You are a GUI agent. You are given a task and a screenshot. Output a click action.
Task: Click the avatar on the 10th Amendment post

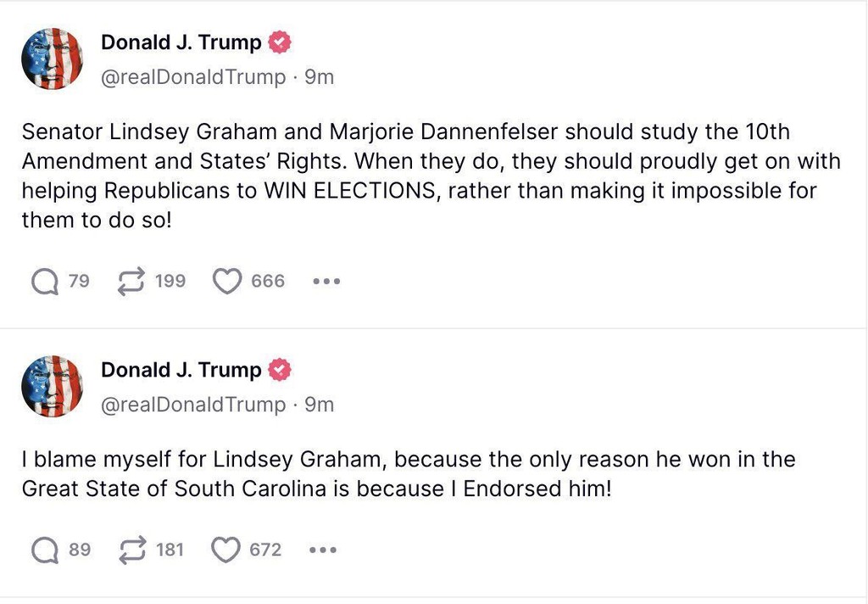(52, 59)
